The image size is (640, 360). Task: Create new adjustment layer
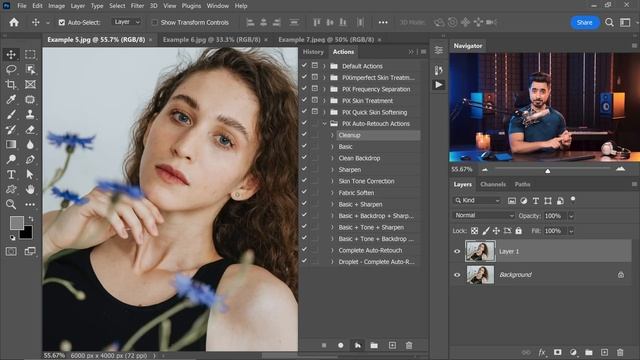pos(573,352)
